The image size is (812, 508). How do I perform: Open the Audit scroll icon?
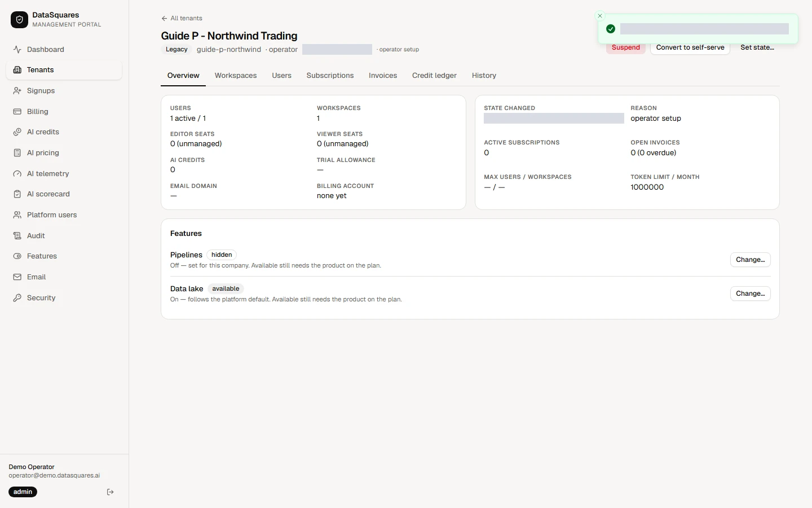click(17, 236)
